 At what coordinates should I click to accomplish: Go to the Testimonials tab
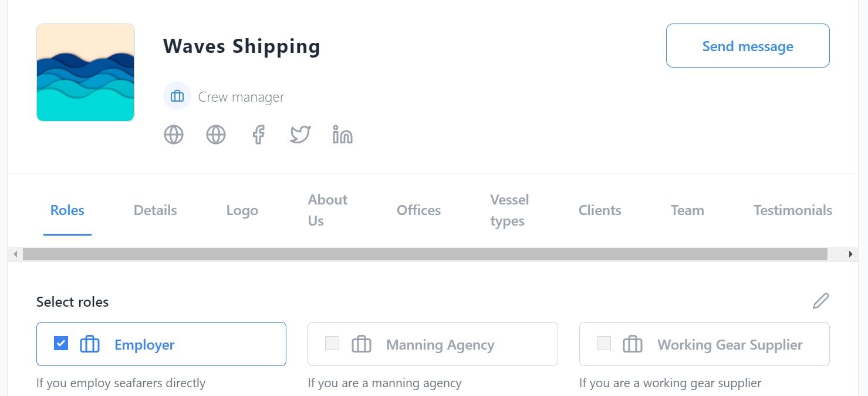click(793, 210)
